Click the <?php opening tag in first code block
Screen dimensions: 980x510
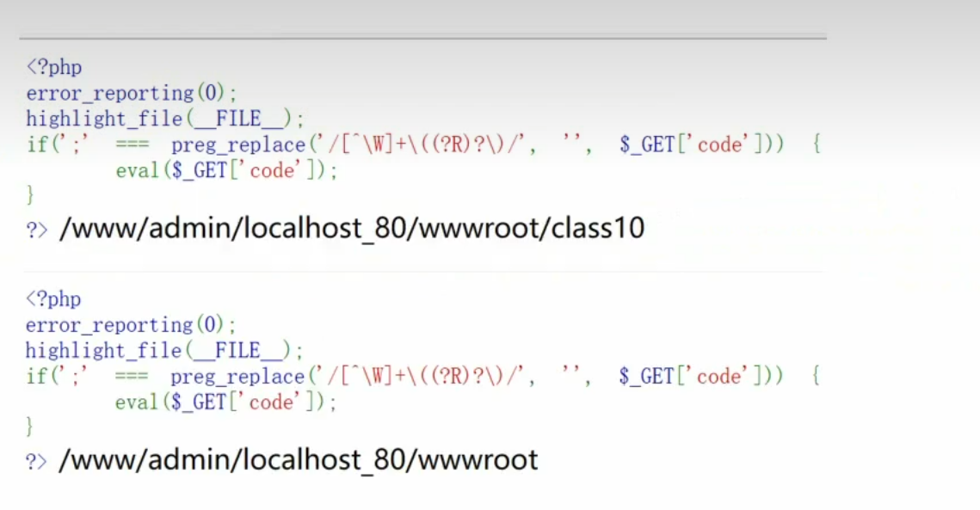(53, 67)
